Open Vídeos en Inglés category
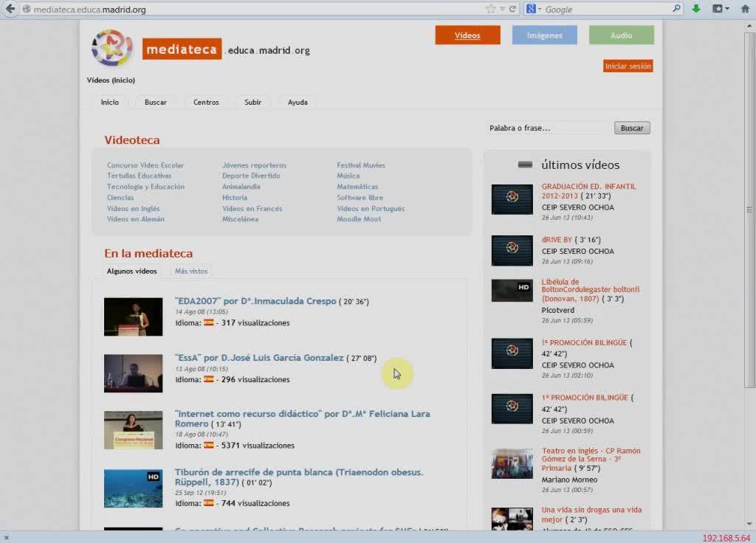Viewport: 756px width, 543px height. (x=133, y=209)
